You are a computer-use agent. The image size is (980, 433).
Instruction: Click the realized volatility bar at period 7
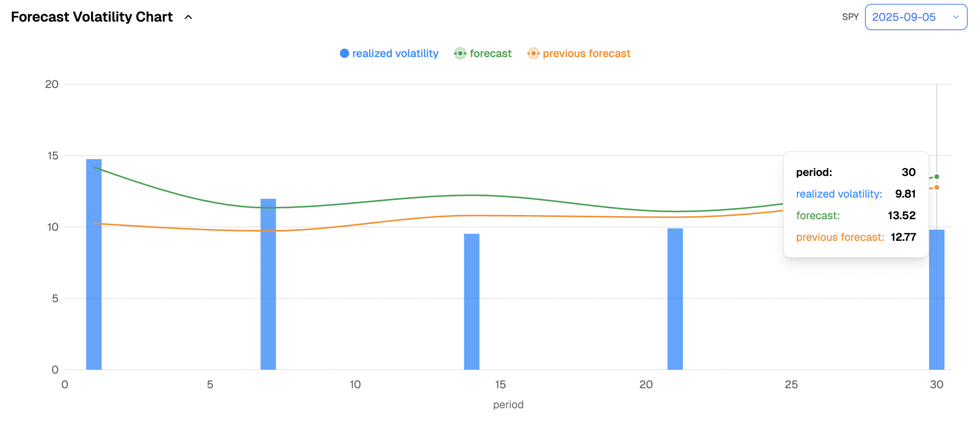point(268,286)
